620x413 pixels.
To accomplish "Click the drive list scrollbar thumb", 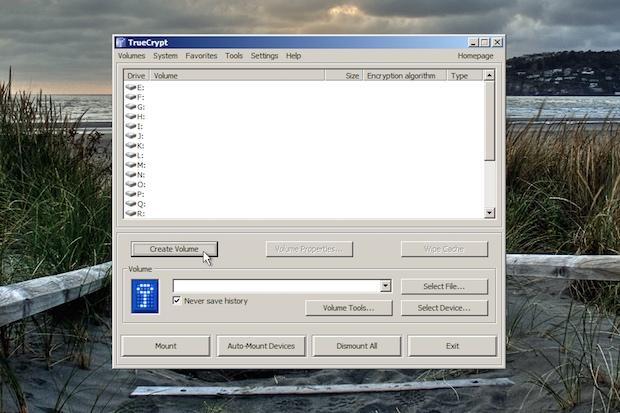I will tap(489, 121).
